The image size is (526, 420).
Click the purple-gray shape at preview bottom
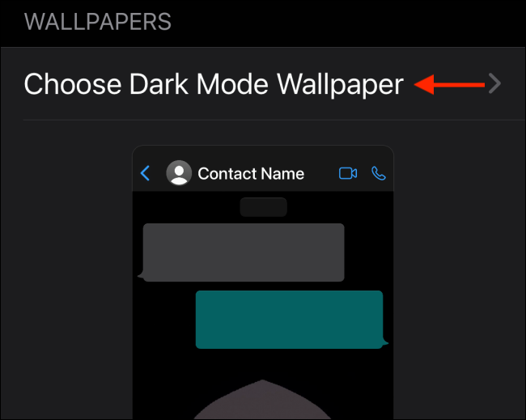tap(263, 400)
